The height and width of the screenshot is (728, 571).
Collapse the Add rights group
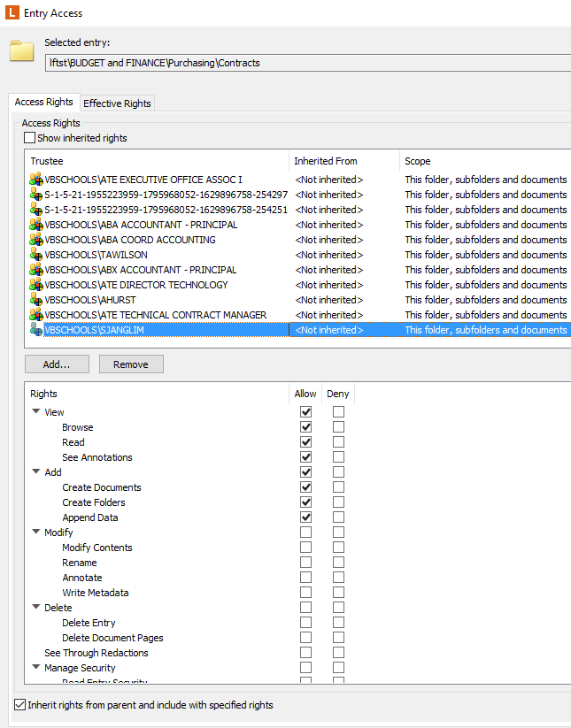click(x=35, y=471)
